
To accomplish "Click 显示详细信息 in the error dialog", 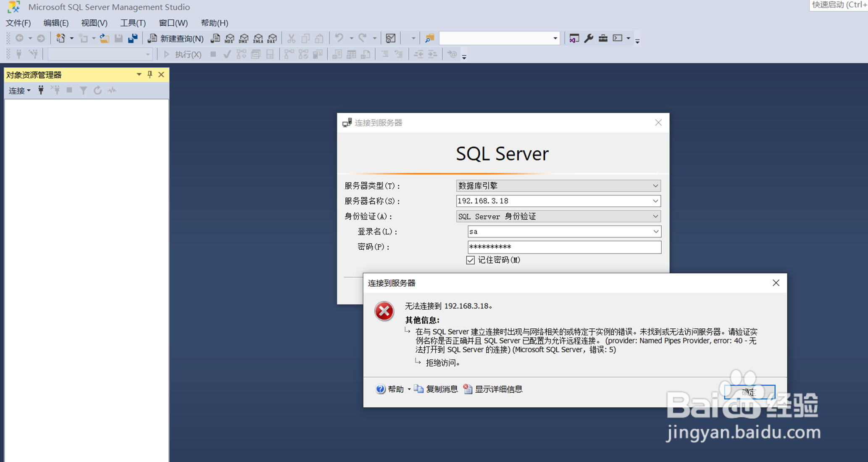I will tap(493, 389).
